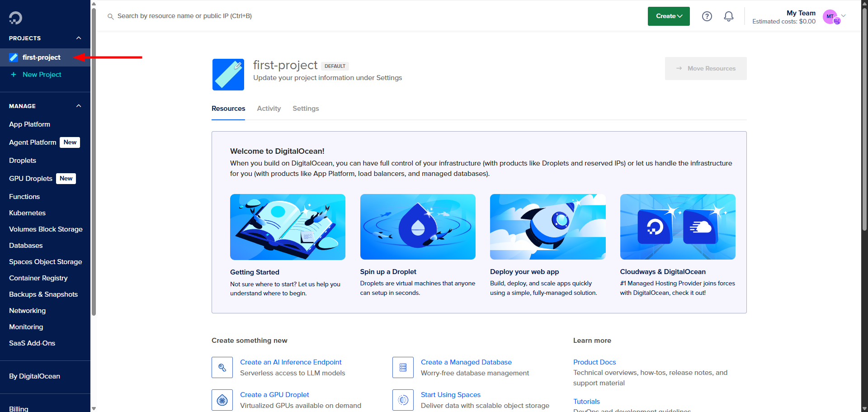
Task: Click the Move Resources button
Action: (x=706, y=68)
